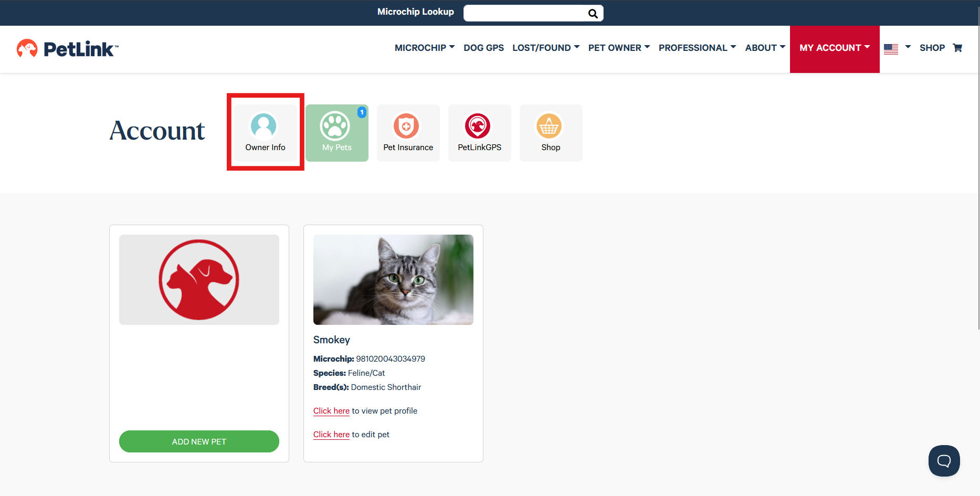The width and height of the screenshot is (980, 496).
Task: Click the ADD NEW PET button
Action: 199,441
